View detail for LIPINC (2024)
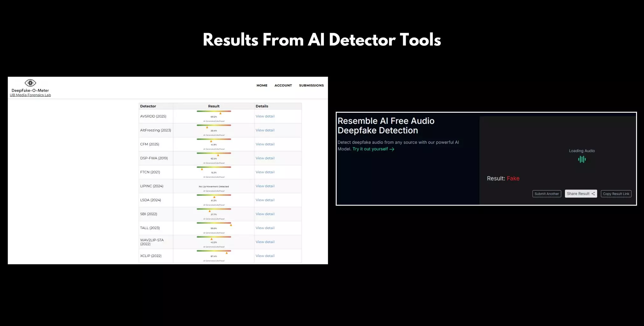This screenshot has height=326, width=644. tap(265, 186)
